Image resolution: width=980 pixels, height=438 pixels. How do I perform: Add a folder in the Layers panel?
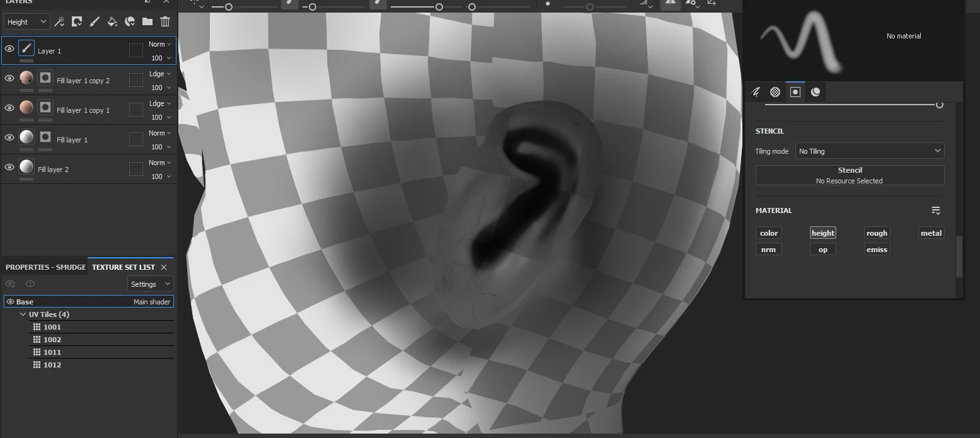click(147, 21)
